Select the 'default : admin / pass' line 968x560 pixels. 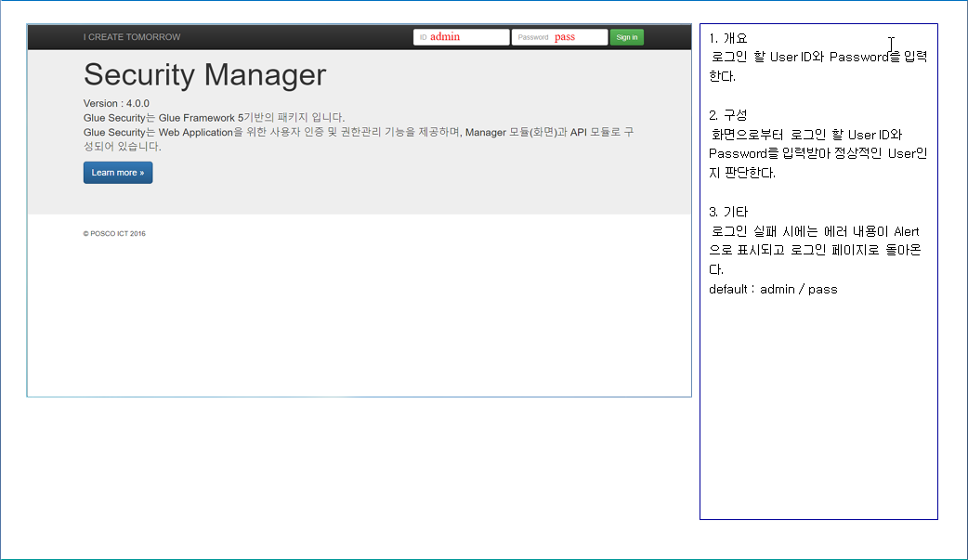[x=773, y=289]
